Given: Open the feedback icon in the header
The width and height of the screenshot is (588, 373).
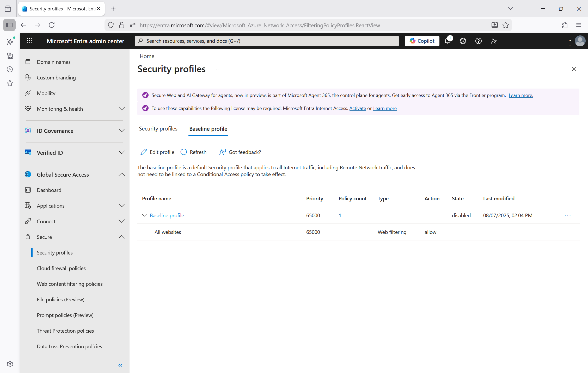Looking at the screenshot, I should coord(494,41).
